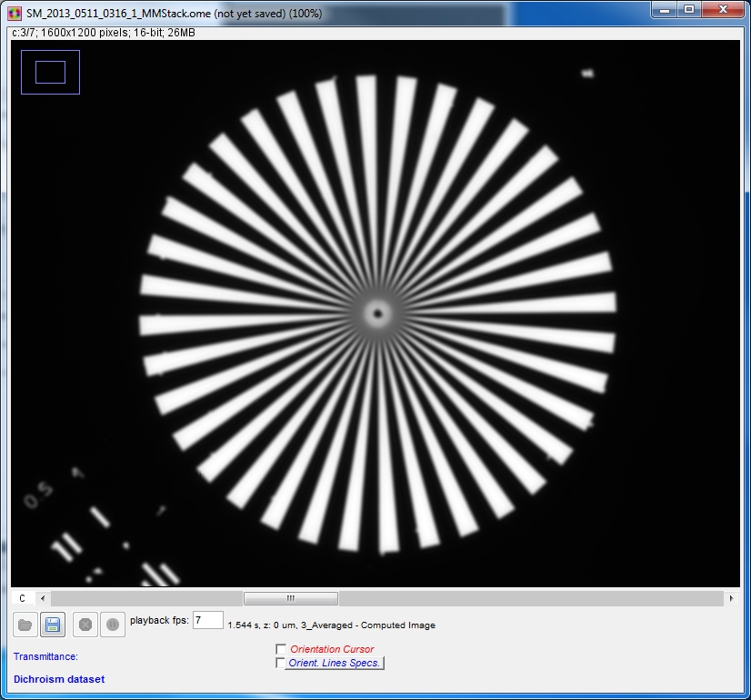Click the Dichroism dataset label
The image size is (751, 700).
pos(59,679)
